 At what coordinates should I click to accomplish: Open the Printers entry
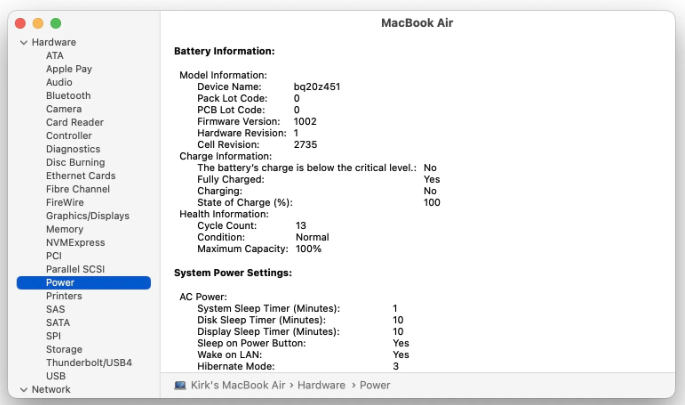click(64, 296)
